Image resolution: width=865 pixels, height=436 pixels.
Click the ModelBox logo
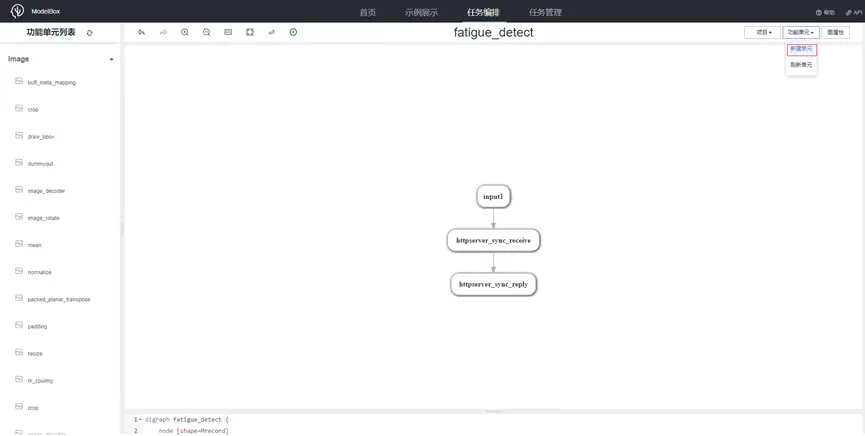[17, 11]
